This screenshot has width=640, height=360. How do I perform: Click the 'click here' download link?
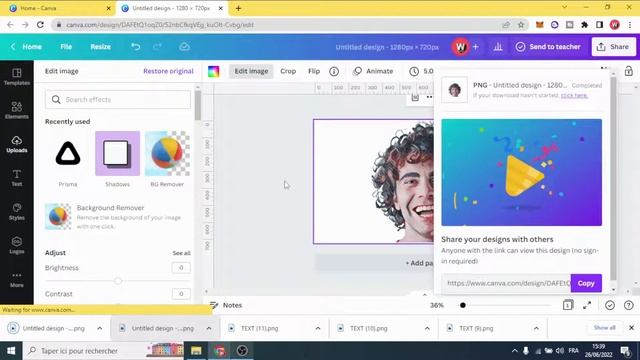pos(574,96)
